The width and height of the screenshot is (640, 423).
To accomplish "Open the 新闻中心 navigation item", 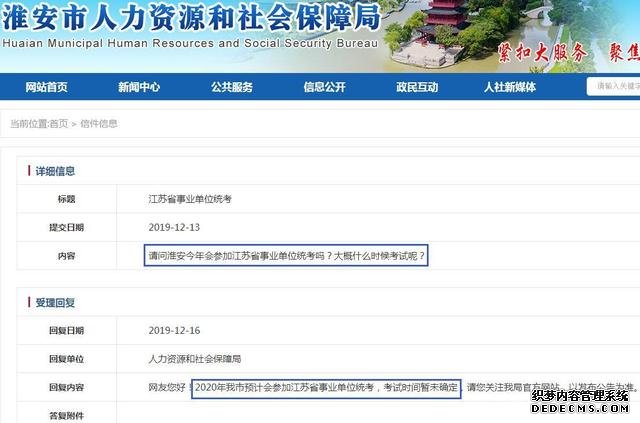I will tap(139, 87).
